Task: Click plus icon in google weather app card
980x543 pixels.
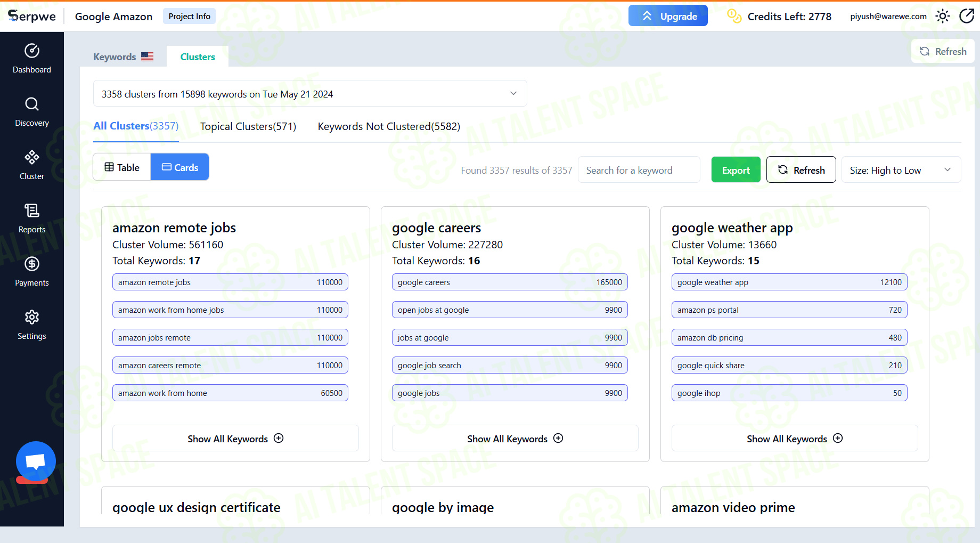Action: click(838, 438)
